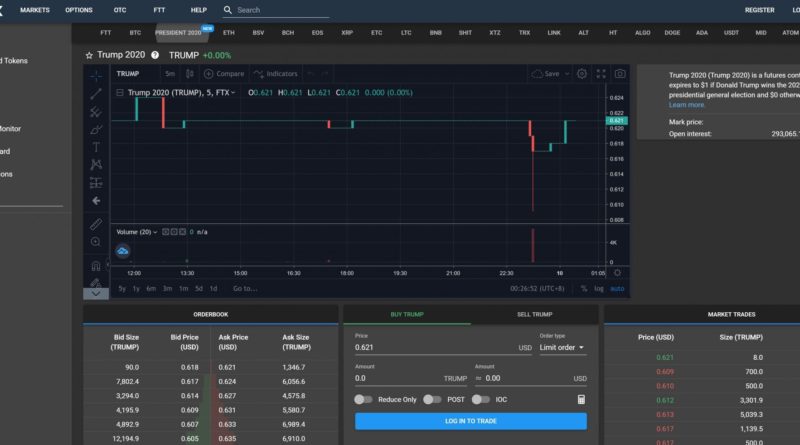The height and width of the screenshot is (445, 800).
Task: Enter fullscreen chart mode
Action: click(x=601, y=74)
